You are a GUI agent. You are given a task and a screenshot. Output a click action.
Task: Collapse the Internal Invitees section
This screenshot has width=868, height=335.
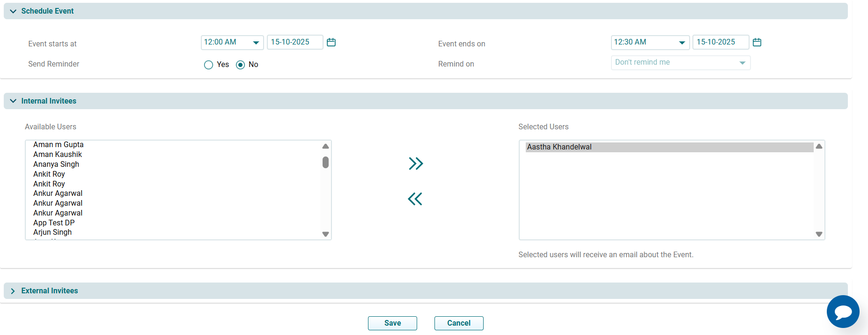pyautogui.click(x=13, y=101)
